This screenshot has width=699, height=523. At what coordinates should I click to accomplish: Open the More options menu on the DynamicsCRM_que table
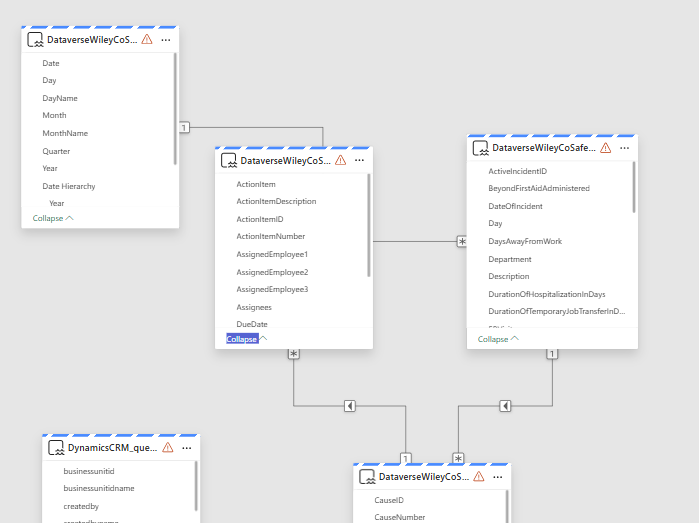point(187,448)
